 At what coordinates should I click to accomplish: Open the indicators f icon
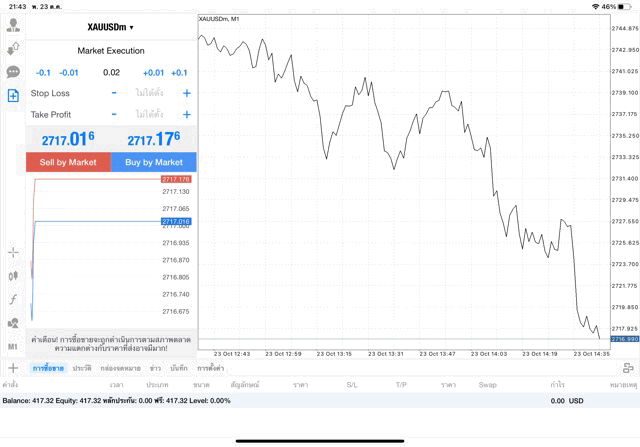click(13, 299)
